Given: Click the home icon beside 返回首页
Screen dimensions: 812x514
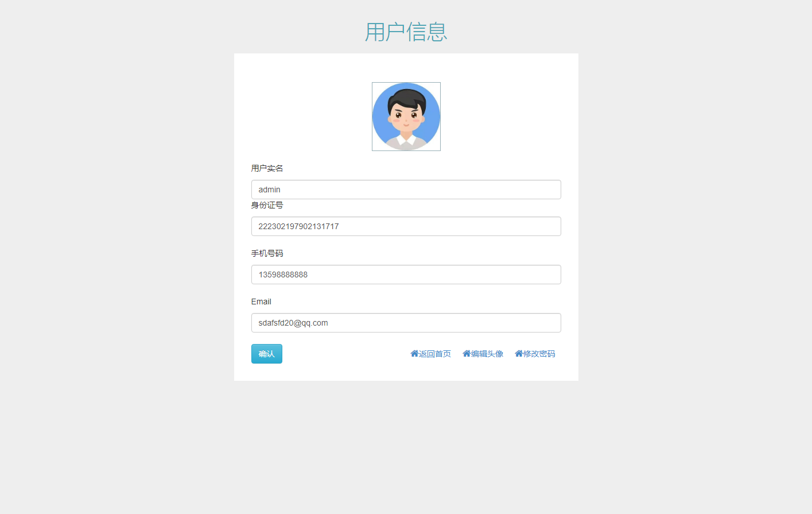Looking at the screenshot, I should coord(414,354).
